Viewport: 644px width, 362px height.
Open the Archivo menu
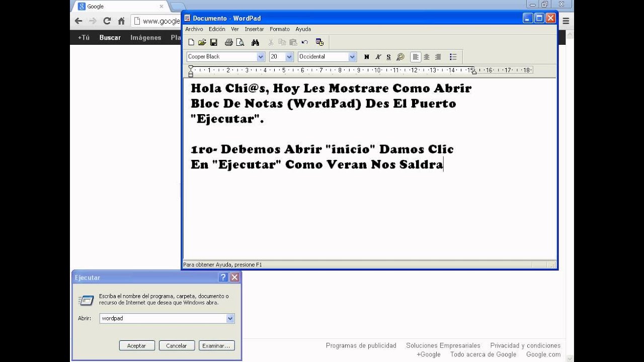point(194,29)
